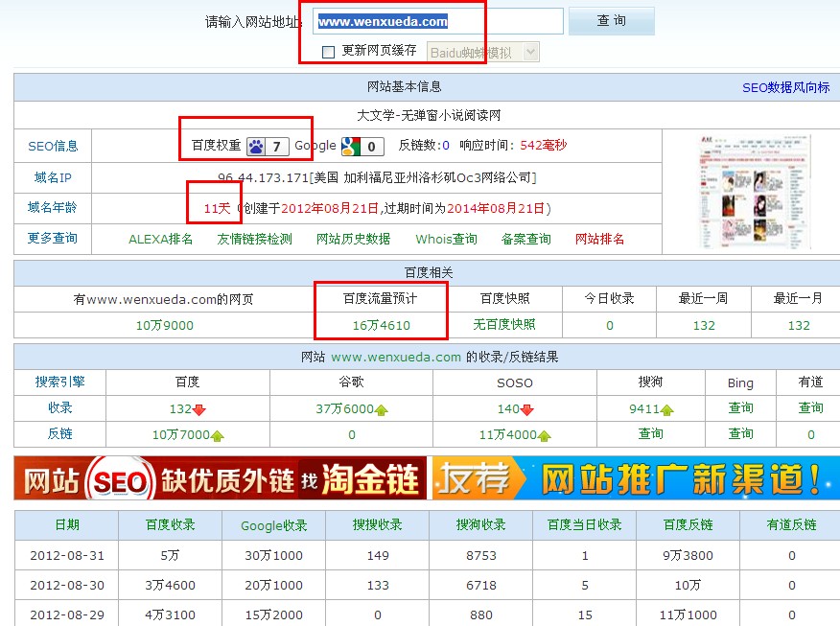
Task: Open www.wenxueda.com link in results header
Action: [396, 358]
